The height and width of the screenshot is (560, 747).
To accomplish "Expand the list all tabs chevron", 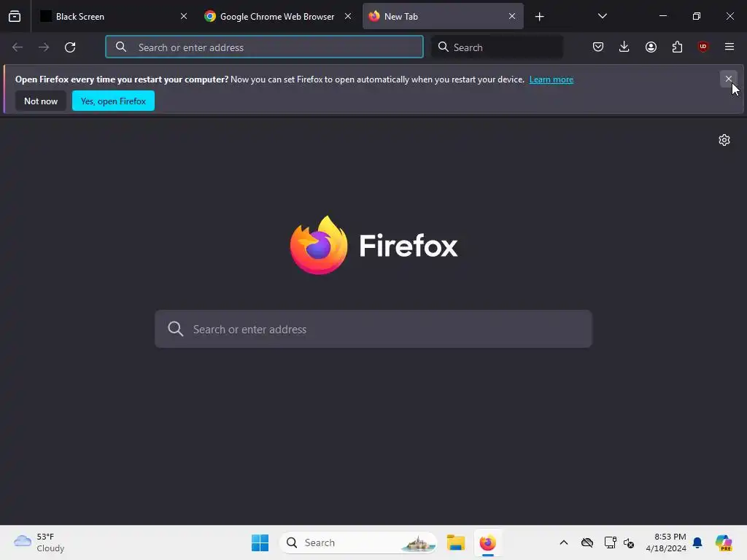I will (602, 16).
